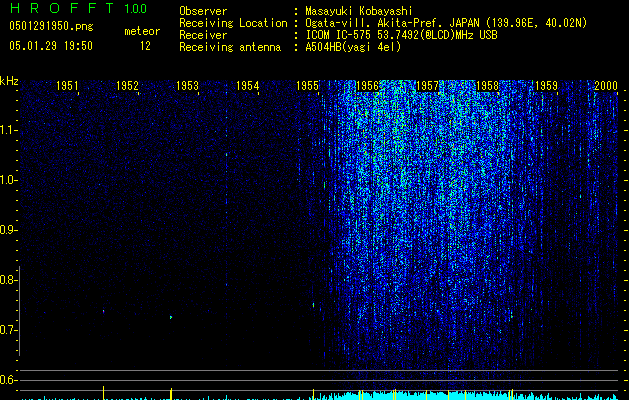Click the meteor label
Screen dimensions: 629x400
coord(142,31)
